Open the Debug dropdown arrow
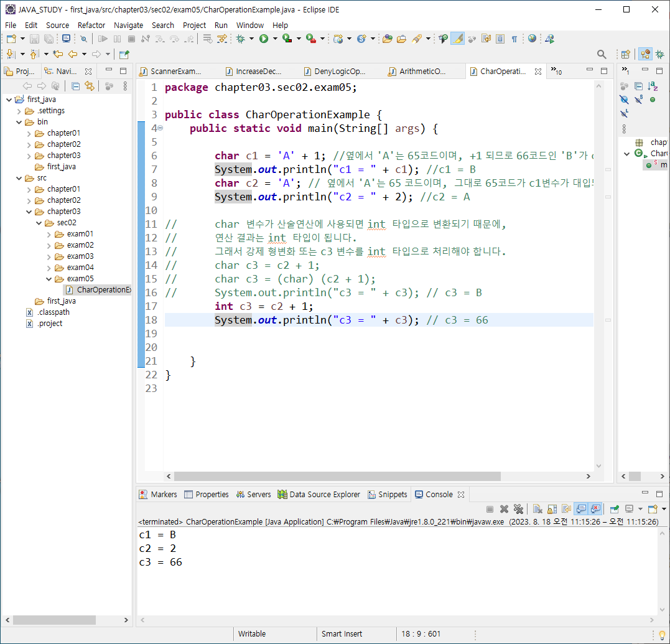This screenshot has width=670, height=644. 252,39
